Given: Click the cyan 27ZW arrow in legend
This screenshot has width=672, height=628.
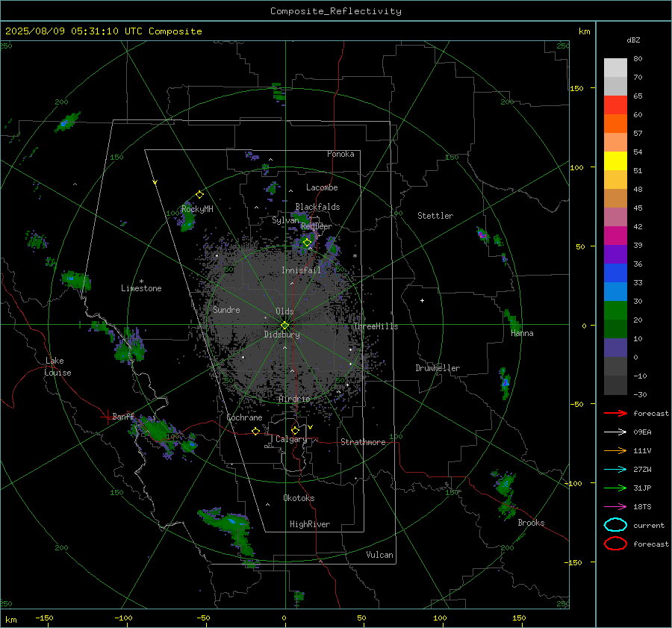Looking at the screenshot, I should [615, 470].
